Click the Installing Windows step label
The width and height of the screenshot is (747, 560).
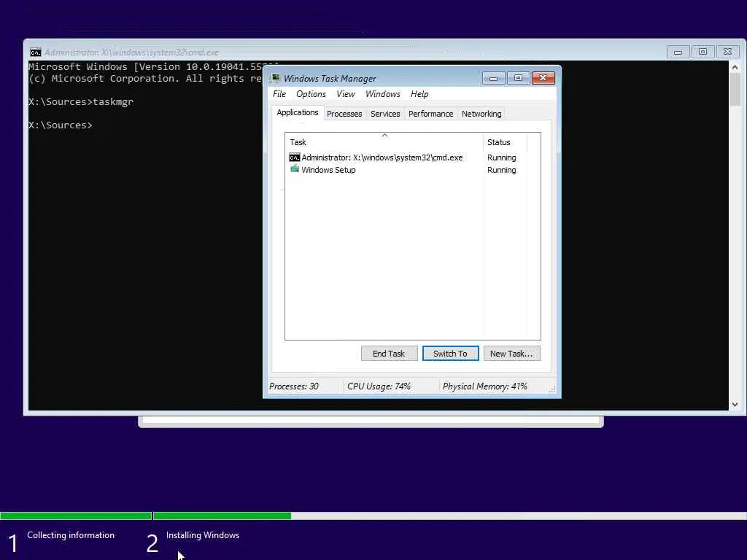203,535
